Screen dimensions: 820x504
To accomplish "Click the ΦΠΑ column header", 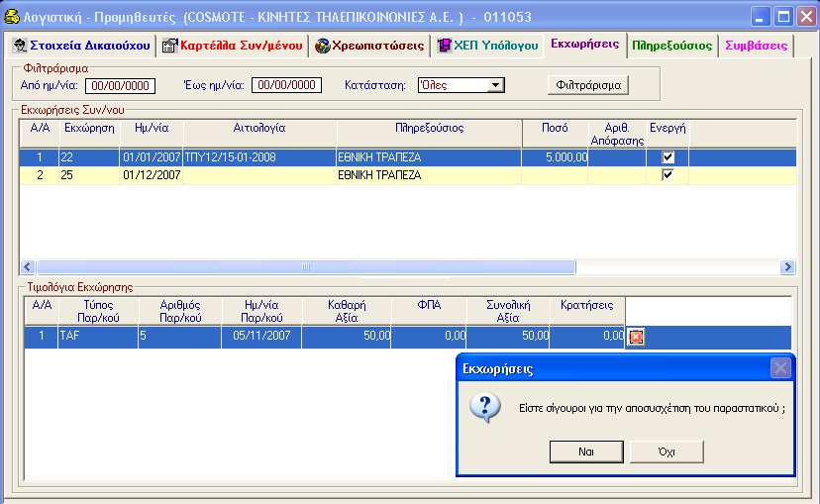I will pos(429,311).
